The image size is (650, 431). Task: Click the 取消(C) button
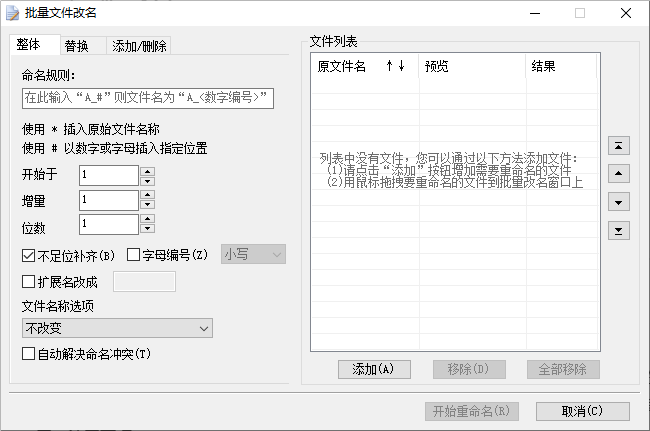[583, 411]
